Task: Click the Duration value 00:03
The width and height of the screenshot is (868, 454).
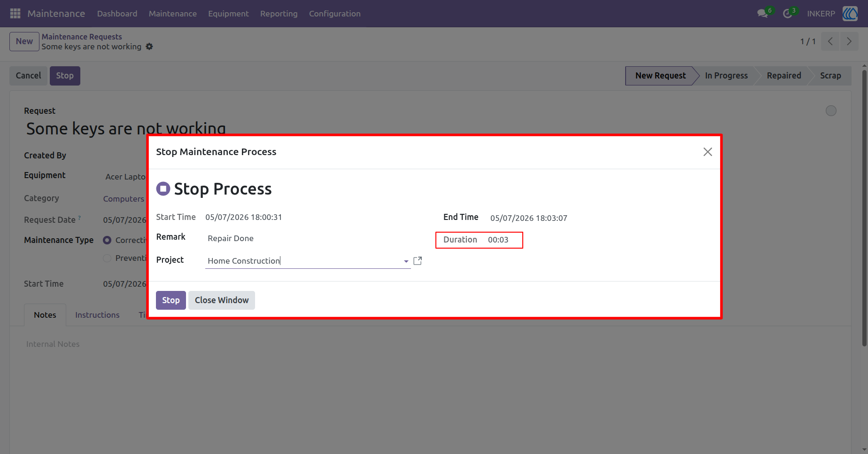Action: pyautogui.click(x=498, y=240)
